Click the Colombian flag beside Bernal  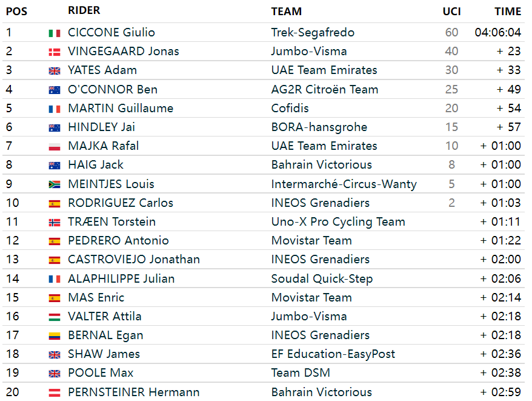pyautogui.click(x=55, y=336)
